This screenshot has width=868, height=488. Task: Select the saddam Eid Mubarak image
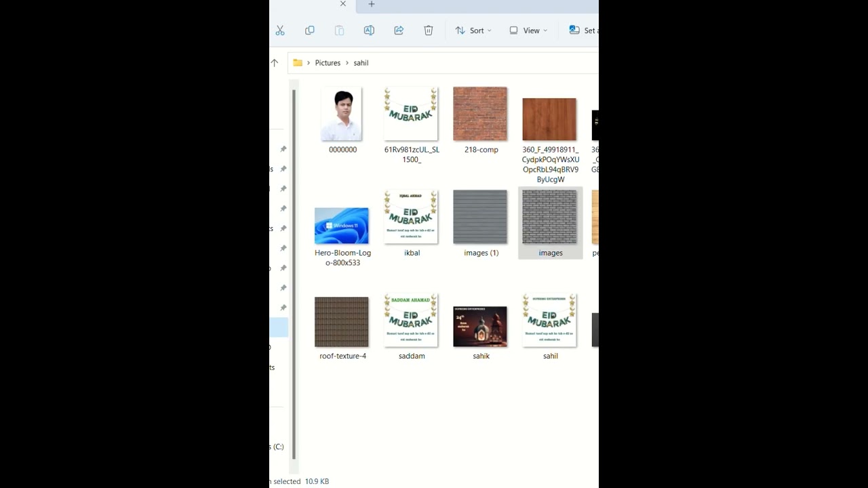click(x=411, y=320)
